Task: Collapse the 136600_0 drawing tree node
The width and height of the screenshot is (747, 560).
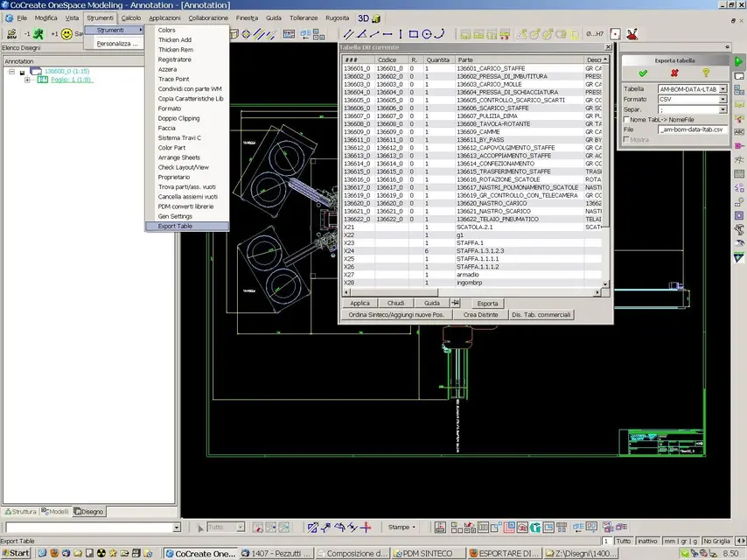Action: coord(13,72)
